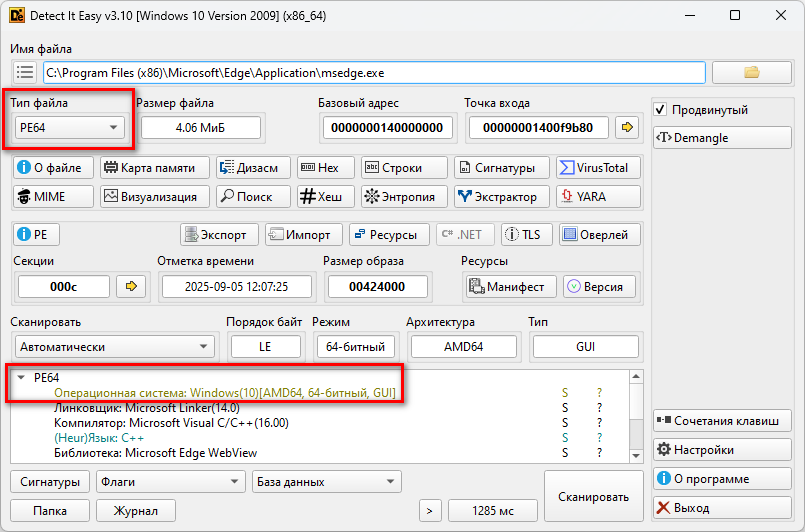Click the 'Размер файла' 4.06 МиБ field
Viewport: 805px width, 532px height.
(x=201, y=127)
